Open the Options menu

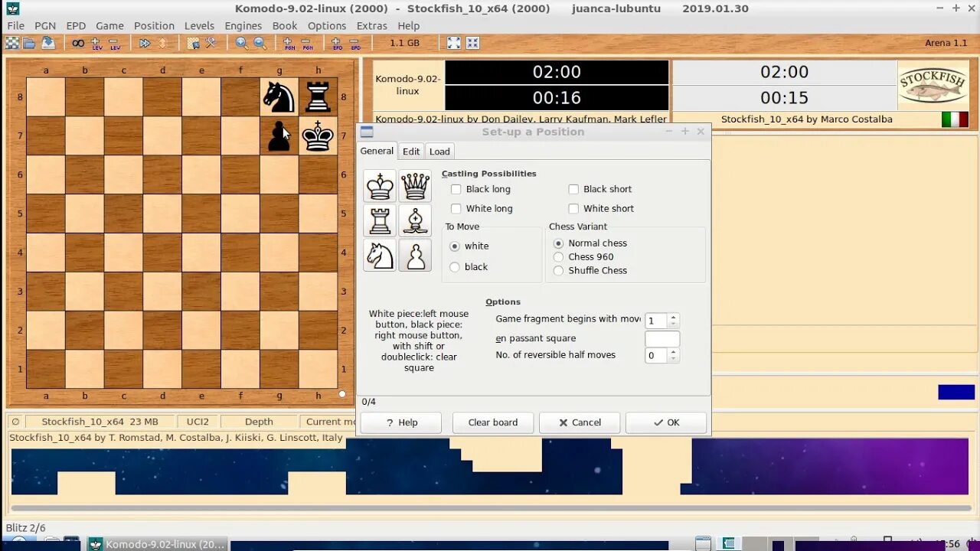click(x=327, y=25)
